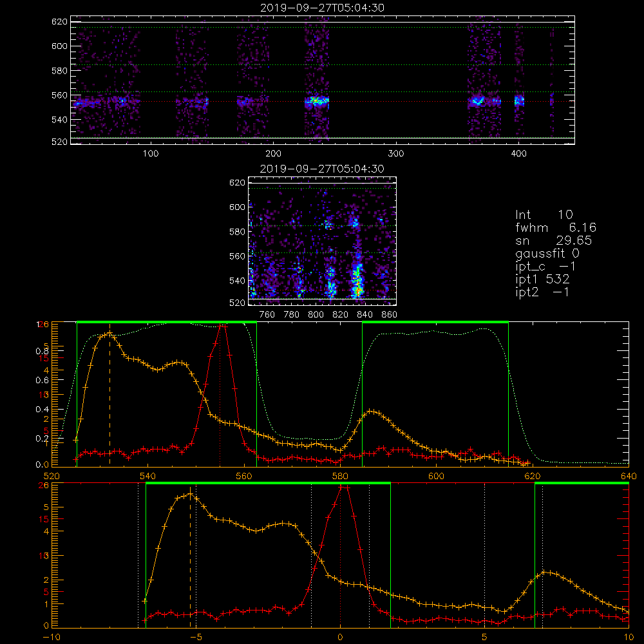The image size is (644, 644).
Task: Click the red curve peak in third plot
Action: 222,326
